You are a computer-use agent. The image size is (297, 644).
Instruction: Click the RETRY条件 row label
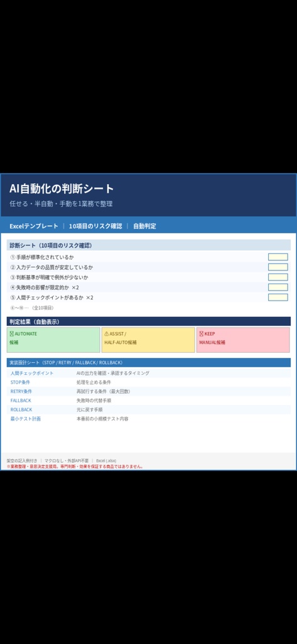coord(21,391)
